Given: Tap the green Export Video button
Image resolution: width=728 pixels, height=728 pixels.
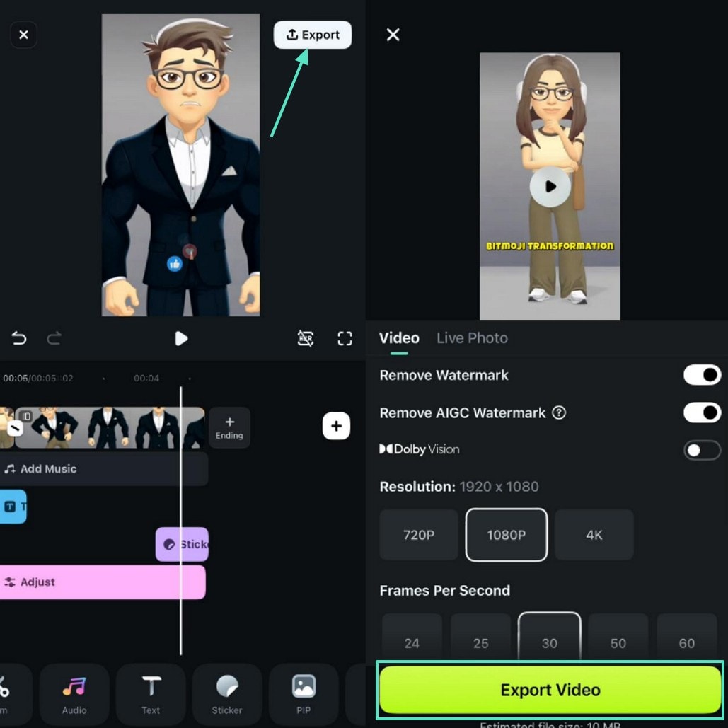Looking at the screenshot, I should (x=550, y=690).
